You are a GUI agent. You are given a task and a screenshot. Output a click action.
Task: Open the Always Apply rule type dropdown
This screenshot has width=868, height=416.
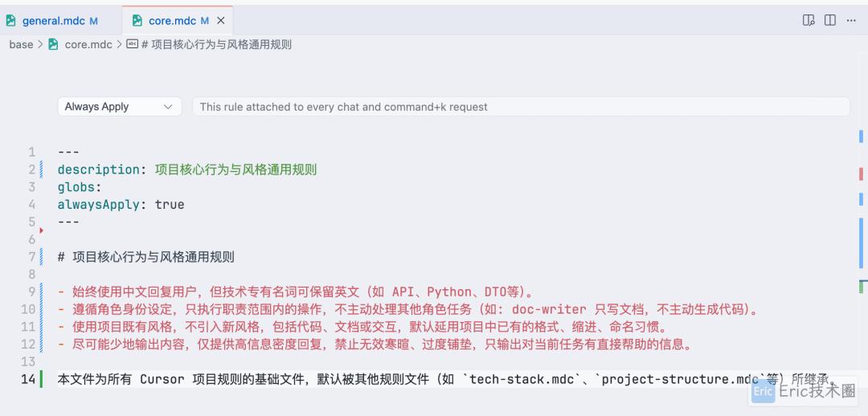(119, 107)
